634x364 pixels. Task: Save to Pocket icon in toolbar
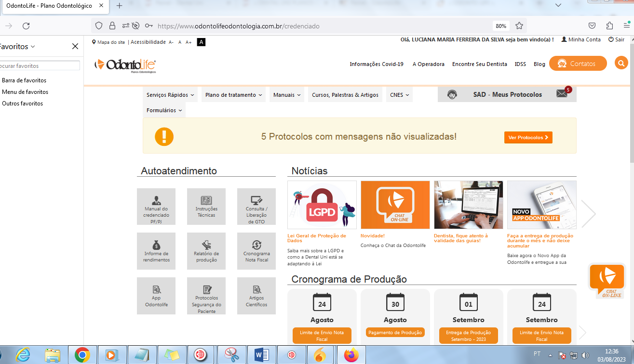[x=592, y=26]
